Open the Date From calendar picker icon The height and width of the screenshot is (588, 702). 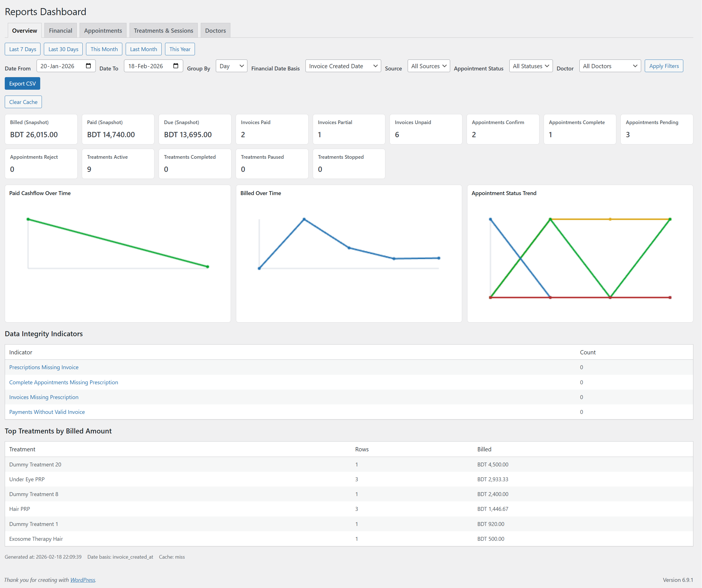point(88,66)
